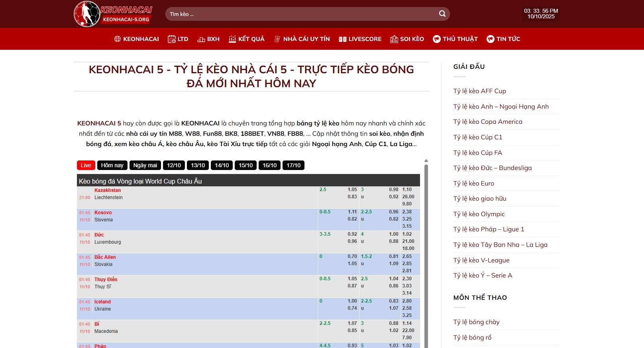Viewport: 644px width, 348px height.
Task: Click the calendar icon beside LTD
Action: coord(172,39)
